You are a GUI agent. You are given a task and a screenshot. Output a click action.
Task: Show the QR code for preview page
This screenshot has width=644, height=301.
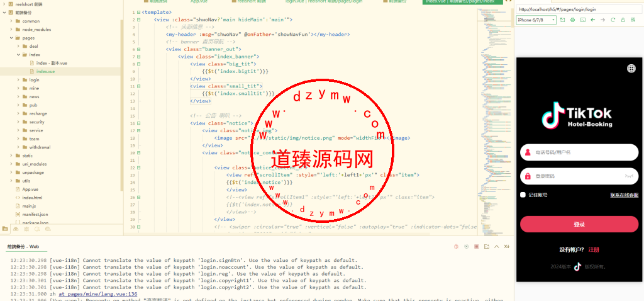tap(633, 20)
